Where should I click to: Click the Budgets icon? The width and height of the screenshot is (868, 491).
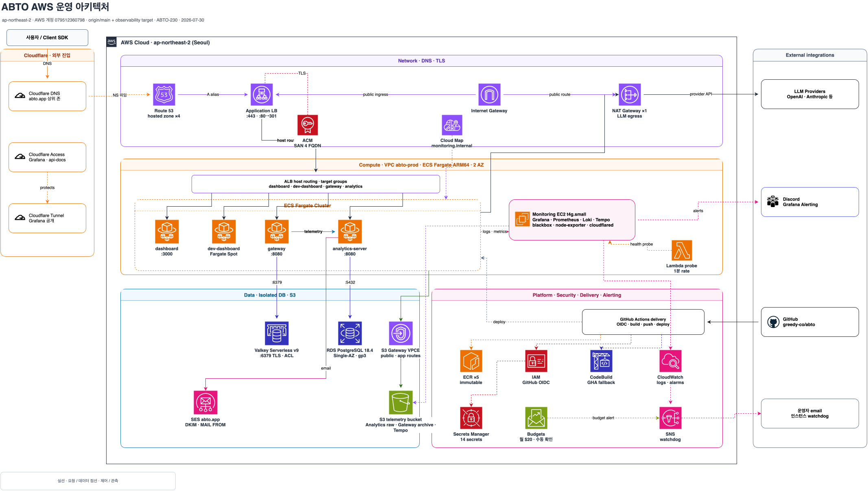(536, 418)
